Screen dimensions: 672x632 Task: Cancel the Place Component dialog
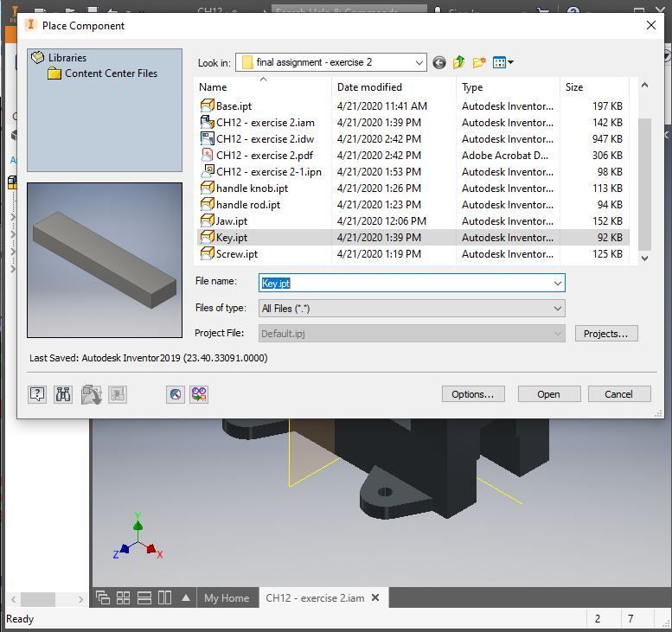619,394
